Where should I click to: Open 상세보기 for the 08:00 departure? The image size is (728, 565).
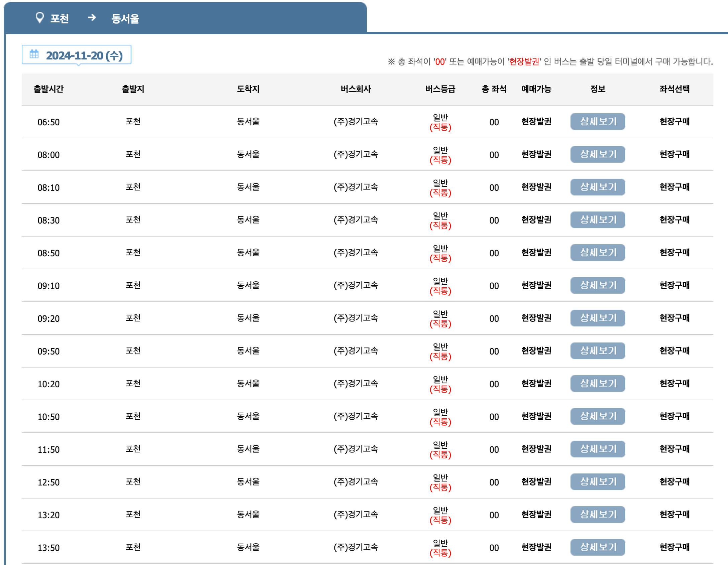tap(598, 154)
